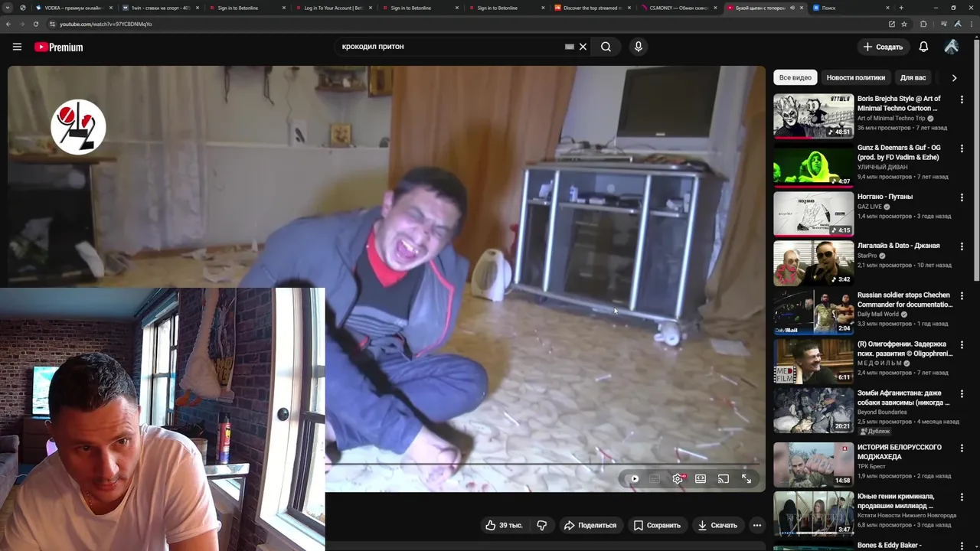The height and width of the screenshot is (551, 980).
Task: Open the Gunz & Deemars & Guf thumbnail
Action: pos(813,165)
